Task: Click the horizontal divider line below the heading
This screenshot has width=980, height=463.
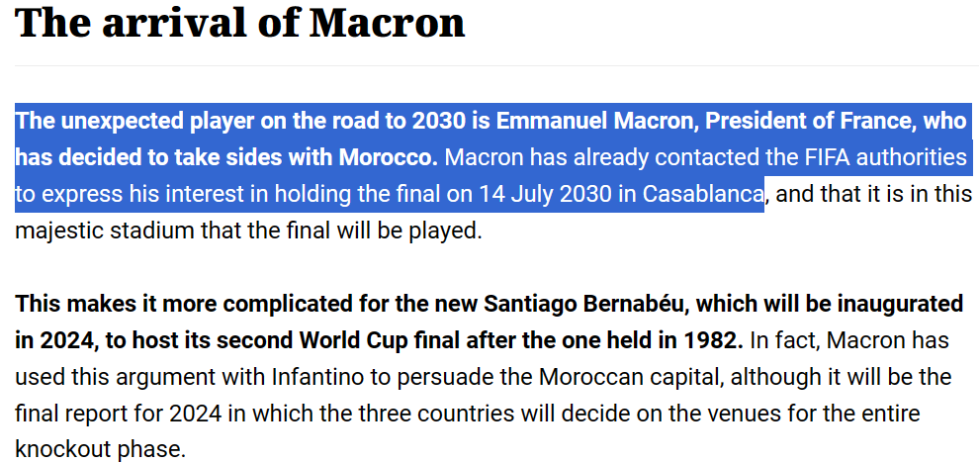Action: 496,65
